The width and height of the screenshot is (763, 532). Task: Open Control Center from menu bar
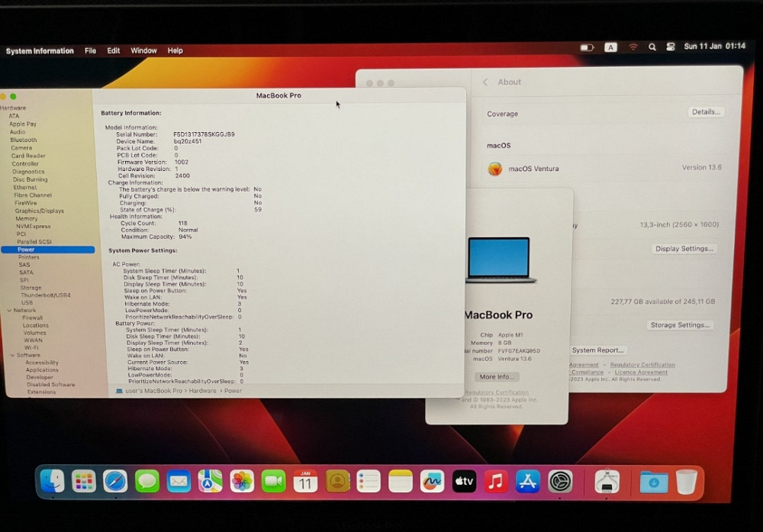coord(671,47)
